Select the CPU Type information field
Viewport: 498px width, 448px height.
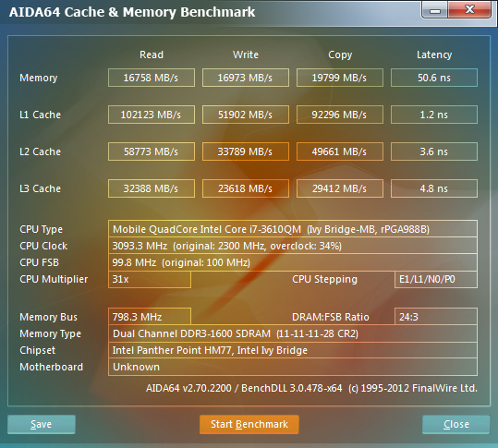pyautogui.click(x=293, y=229)
